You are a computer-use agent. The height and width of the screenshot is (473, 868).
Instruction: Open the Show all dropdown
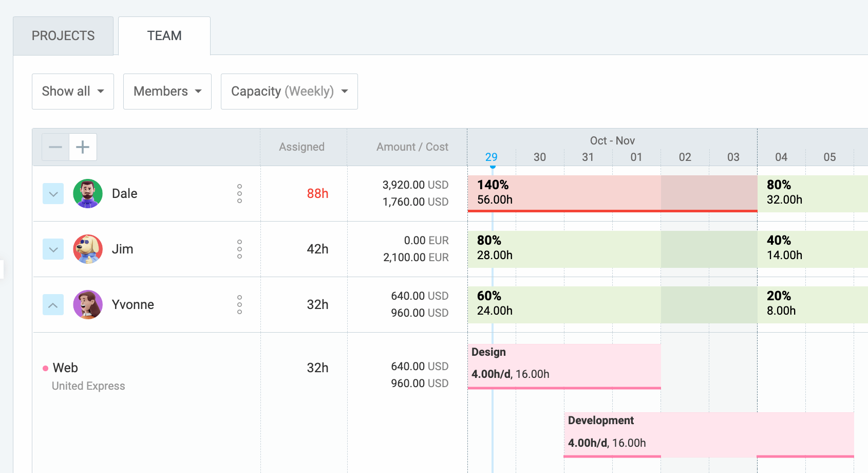(x=73, y=92)
